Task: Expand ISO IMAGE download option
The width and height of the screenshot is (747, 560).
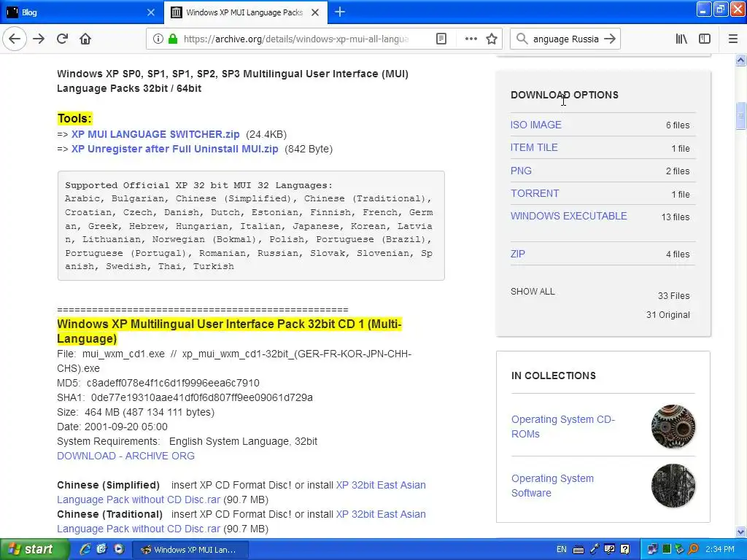Action: tap(536, 125)
